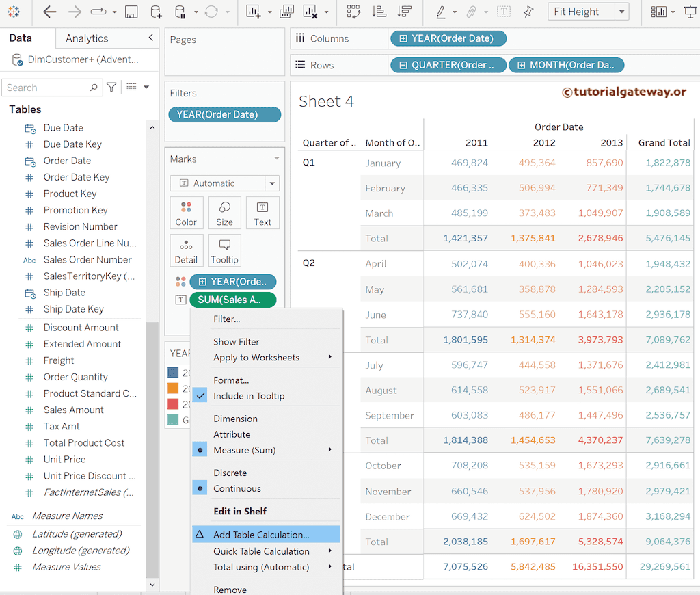Screen dimensions: 700x595
Task: Add a new data source
Action: click(156, 12)
